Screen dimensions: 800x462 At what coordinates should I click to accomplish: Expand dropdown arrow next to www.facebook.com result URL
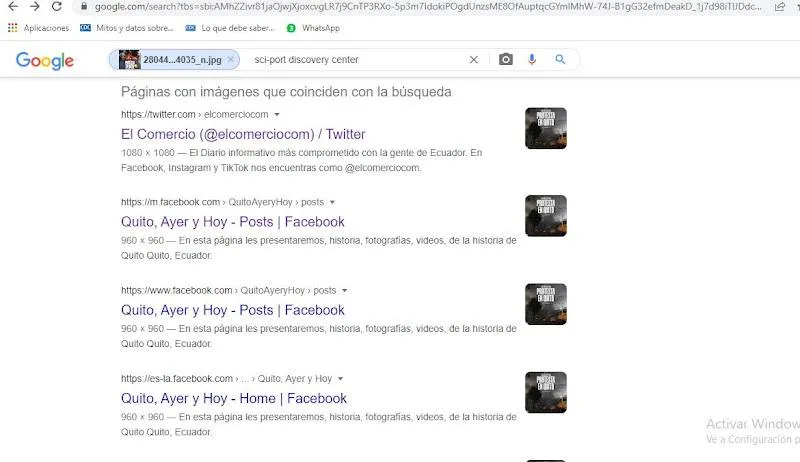click(344, 291)
